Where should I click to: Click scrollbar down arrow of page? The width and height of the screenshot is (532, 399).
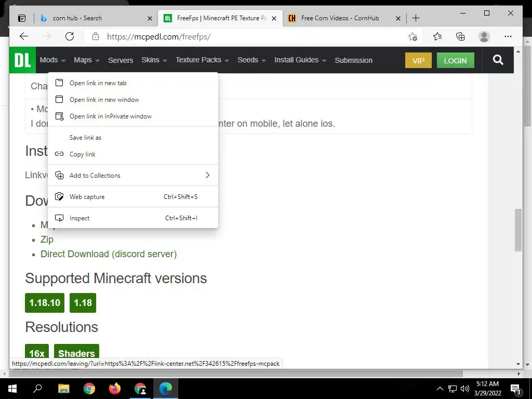point(518,364)
